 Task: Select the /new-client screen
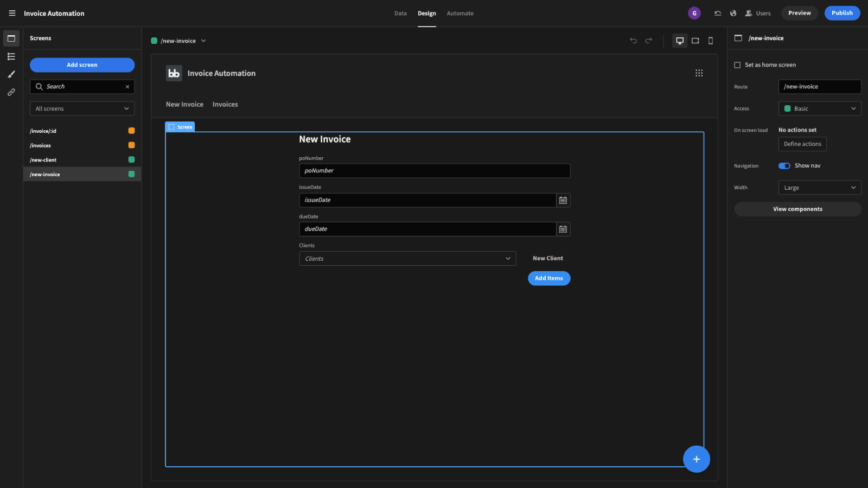(x=82, y=160)
